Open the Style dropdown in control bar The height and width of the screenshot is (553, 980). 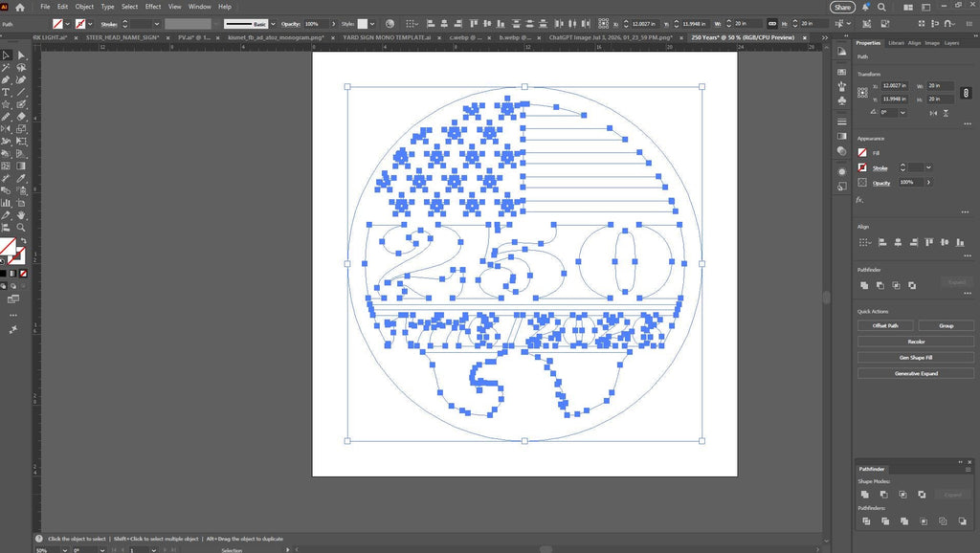point(372,24)
